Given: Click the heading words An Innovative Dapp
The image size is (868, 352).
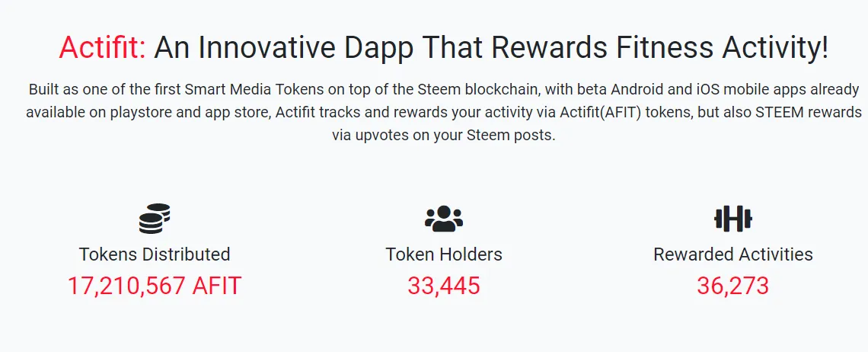Looking at the screenshot, I should click(276, 48).
